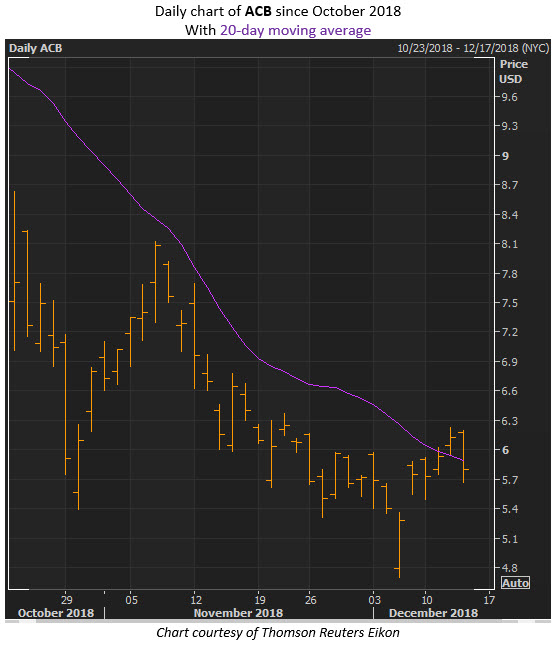Click the '17' date axis label

click(x=489, y=600)
